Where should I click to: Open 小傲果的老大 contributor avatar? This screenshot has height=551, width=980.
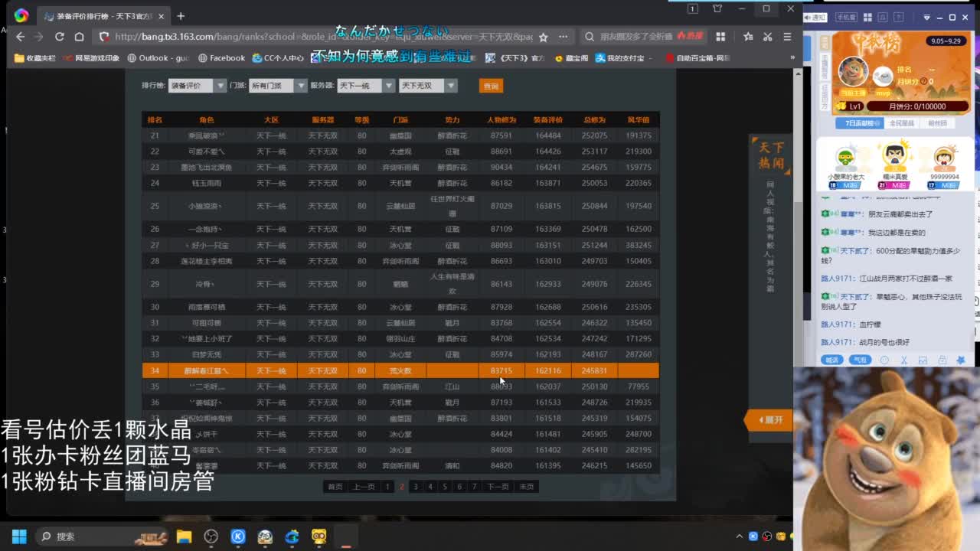pyautogui.click(x=845, y=157)
